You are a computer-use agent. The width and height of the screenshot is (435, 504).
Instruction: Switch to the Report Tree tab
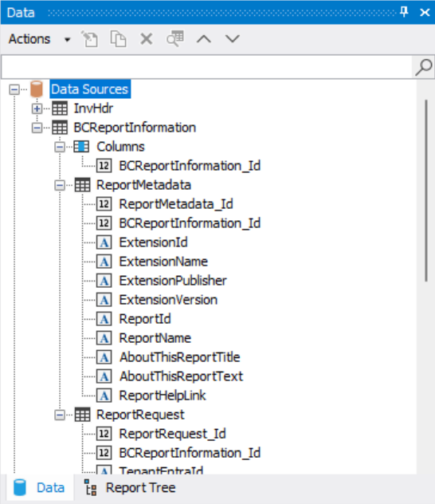(130, 487)
